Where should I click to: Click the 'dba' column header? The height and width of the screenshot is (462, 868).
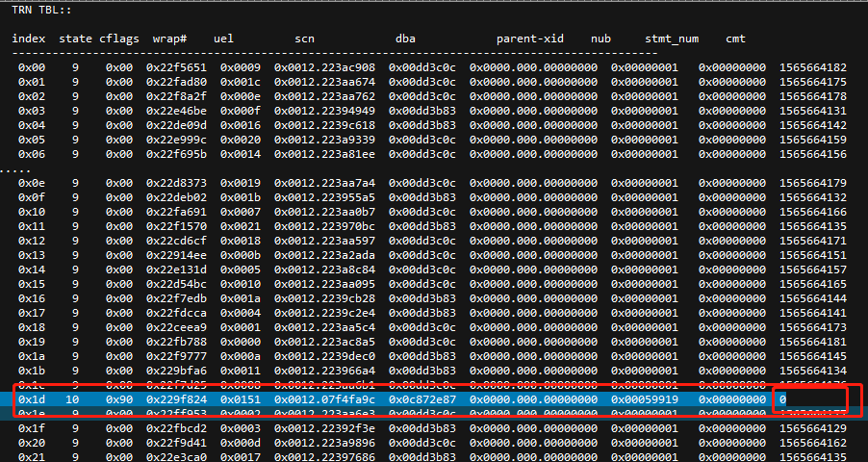point(405,38)
